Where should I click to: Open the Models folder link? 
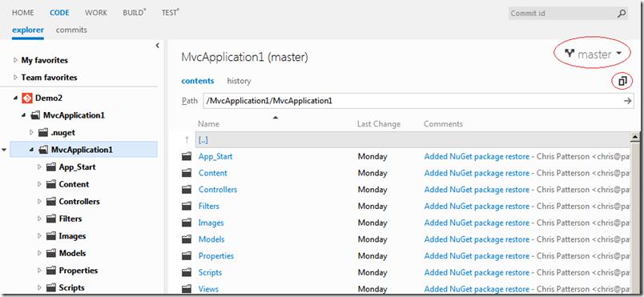coord(211,239)
